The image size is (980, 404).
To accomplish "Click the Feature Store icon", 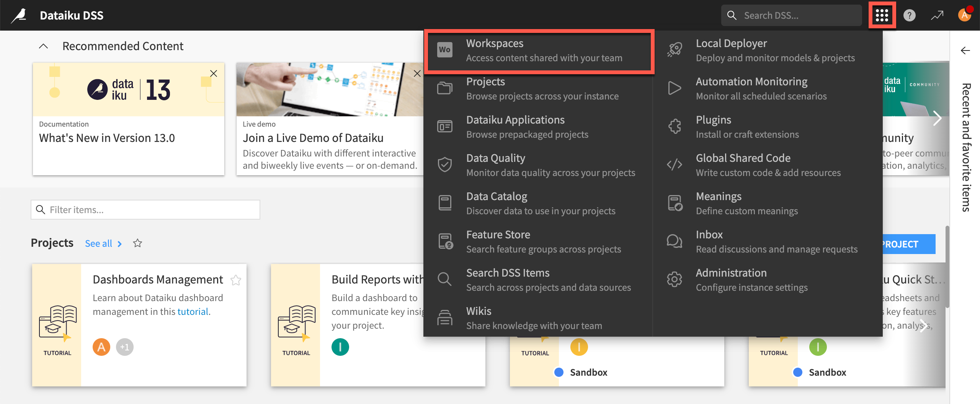I will [x=444, y=241].
